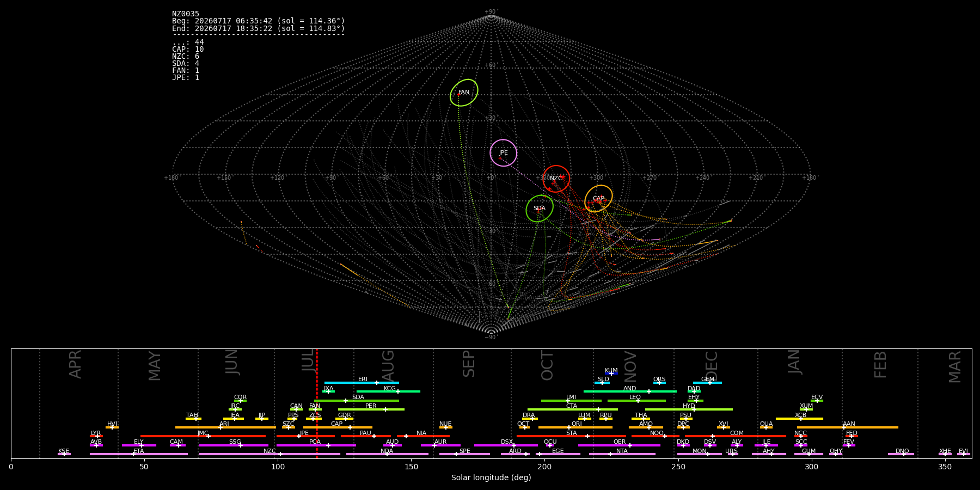Click the CAP: 10 count entry
Screen dimensions: 980x490
coord(188,50)
